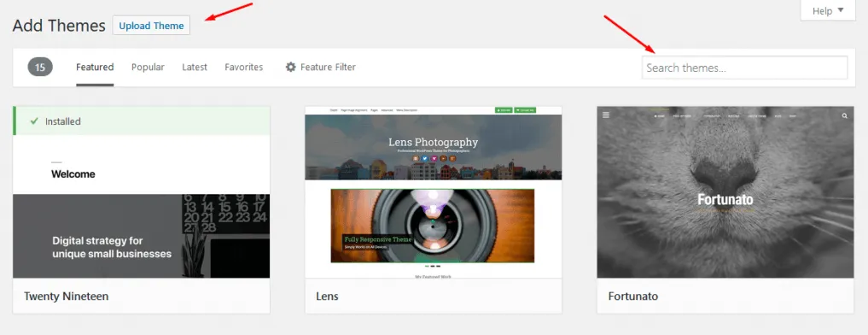This screenshot has width=868, height=335.
Task: Open the Help dropdown
Action: tap(828, 10)
